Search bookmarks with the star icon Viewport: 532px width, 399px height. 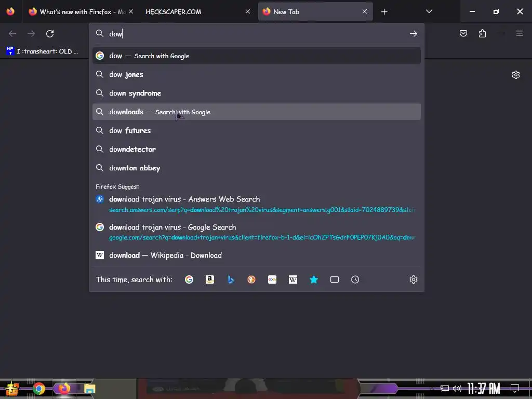tap(314, 280)
